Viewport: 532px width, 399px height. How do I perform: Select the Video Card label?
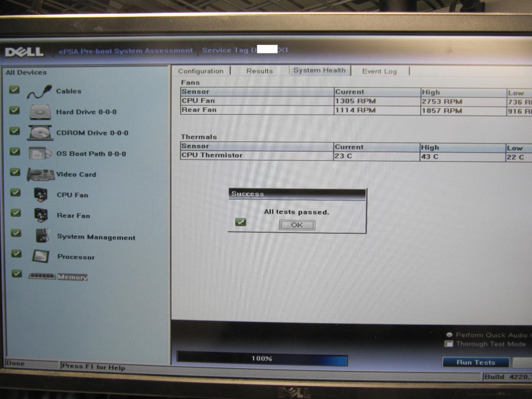(76, 175)
